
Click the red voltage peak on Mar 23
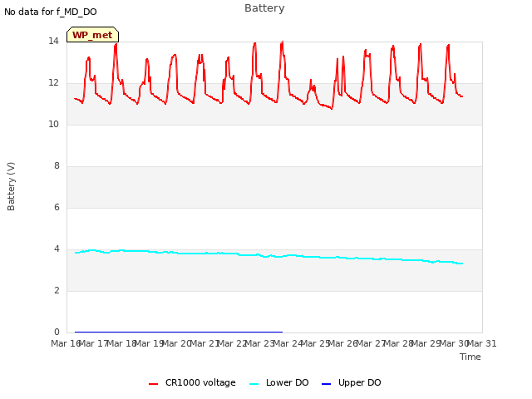(x=282, y=43)
